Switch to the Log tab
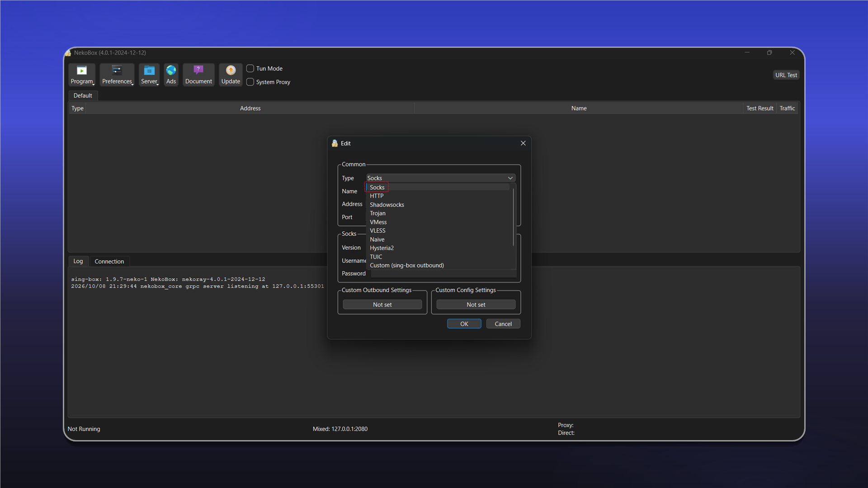 (78, 261)
